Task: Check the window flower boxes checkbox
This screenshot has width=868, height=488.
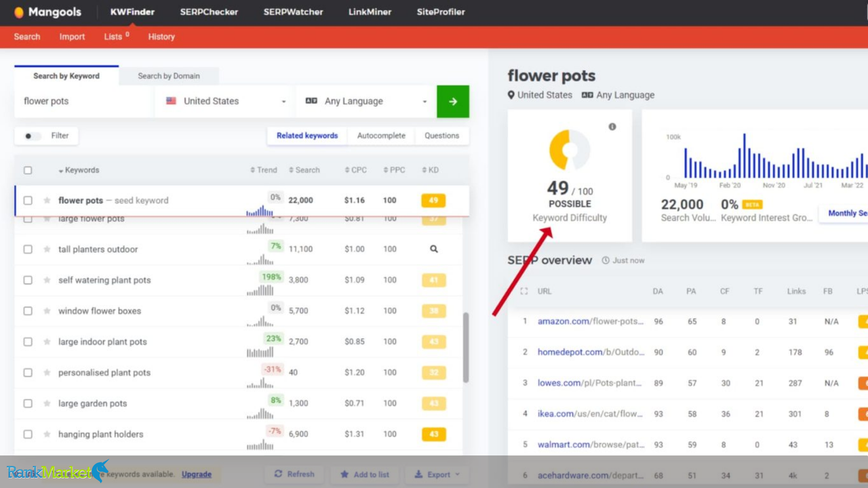Action: click(28, 311)
